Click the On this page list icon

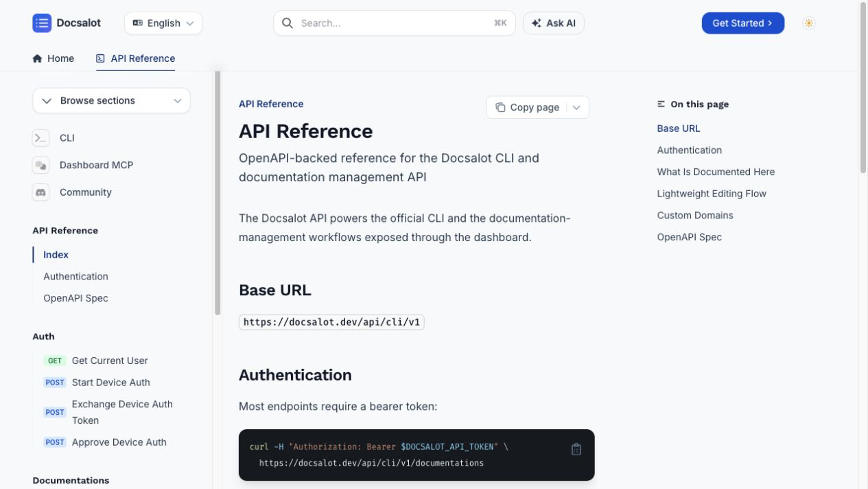click(661, 104)
